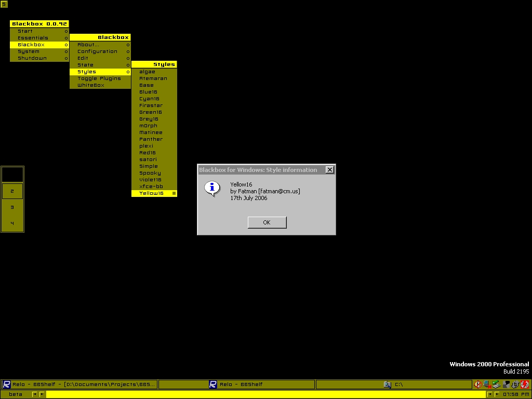Switch to workspace 4 in the pager
Image resolution: width=532 pixels, height=399 pixels.
tap(12, 223)
